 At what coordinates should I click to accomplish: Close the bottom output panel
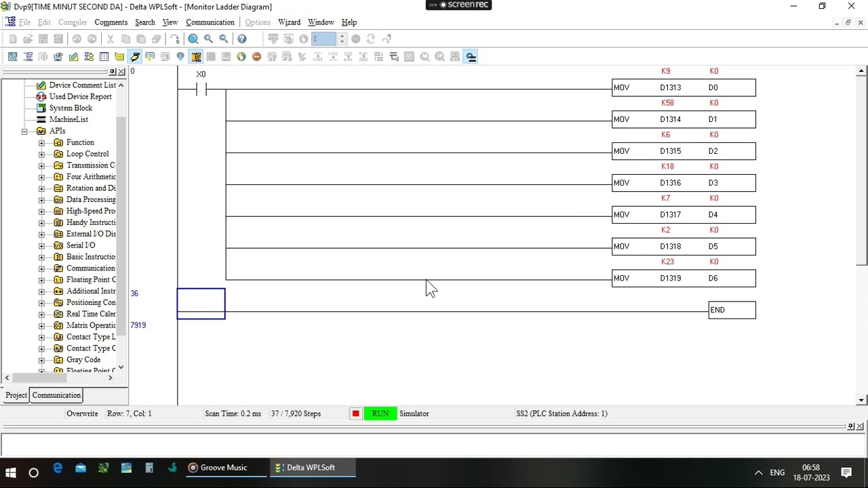(860, 426)
